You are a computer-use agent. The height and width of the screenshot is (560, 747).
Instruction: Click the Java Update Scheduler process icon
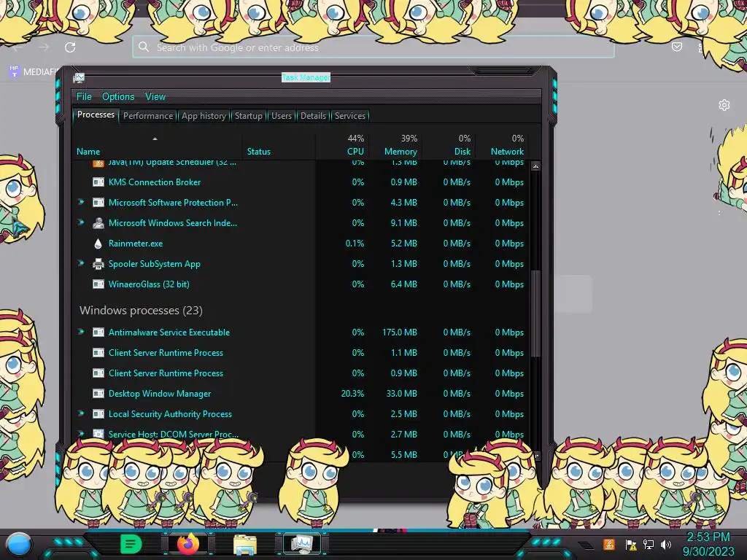coord(98,164)
